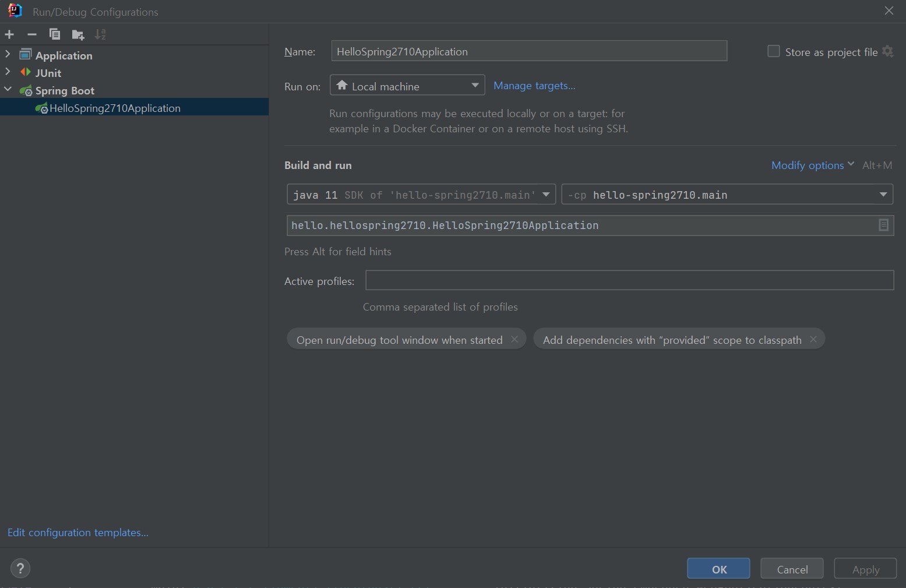Click the gear beside Store as project file
This screenshot has width=906, height=588.
888,51
